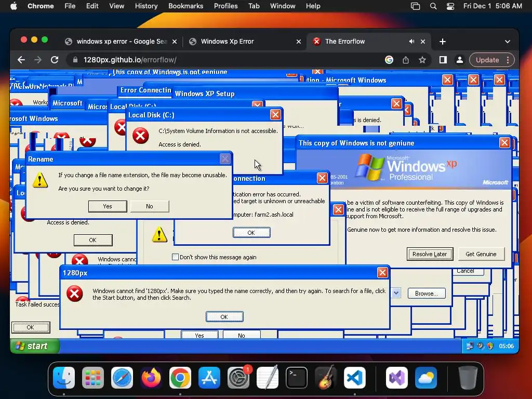Close the not genuine Windows dialog
Screen dimensions: 532x399
[x=504, y=143]
